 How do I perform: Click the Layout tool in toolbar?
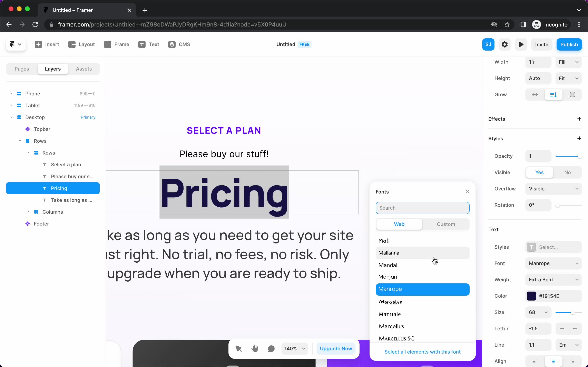(x=81, y=44)
